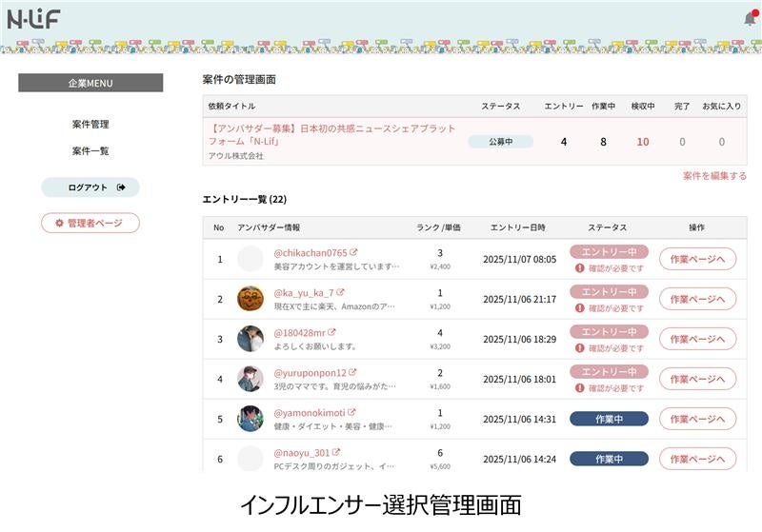
Task: Click the @yuruponpon12 username link
Action: pyautogui.click(x=310, y=373)
